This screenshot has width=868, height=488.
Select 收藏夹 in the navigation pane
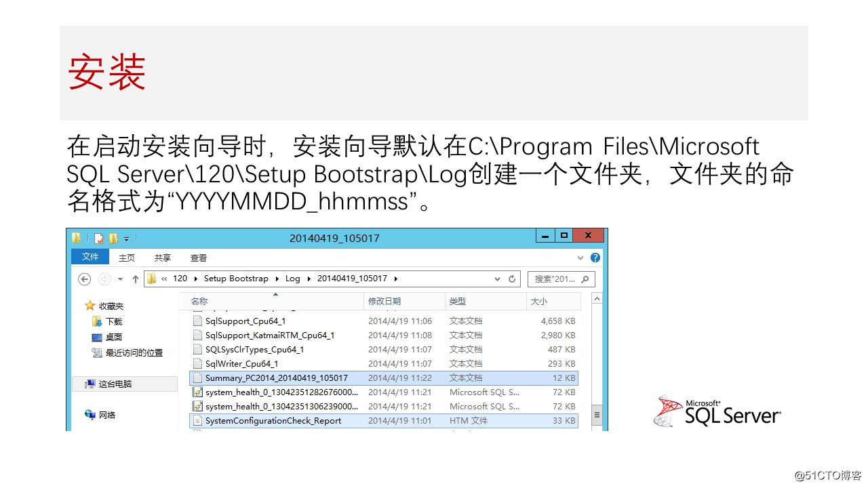coord(111,306)
